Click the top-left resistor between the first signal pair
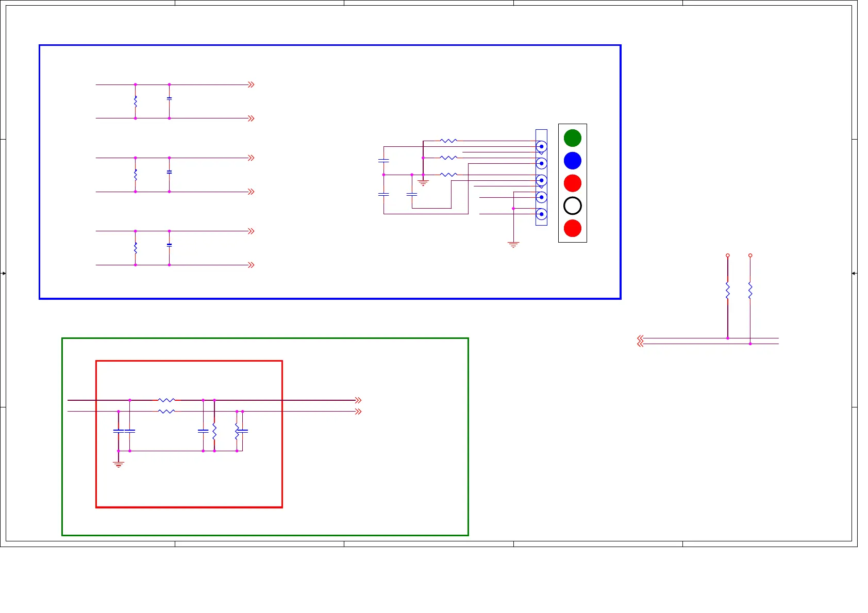Viewport: 868px width, 613px height. pyautogui.click(x=136, y=101)
